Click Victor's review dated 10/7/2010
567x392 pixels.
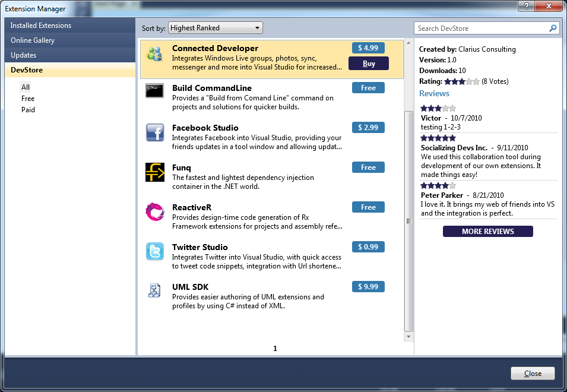coord(451,118)
